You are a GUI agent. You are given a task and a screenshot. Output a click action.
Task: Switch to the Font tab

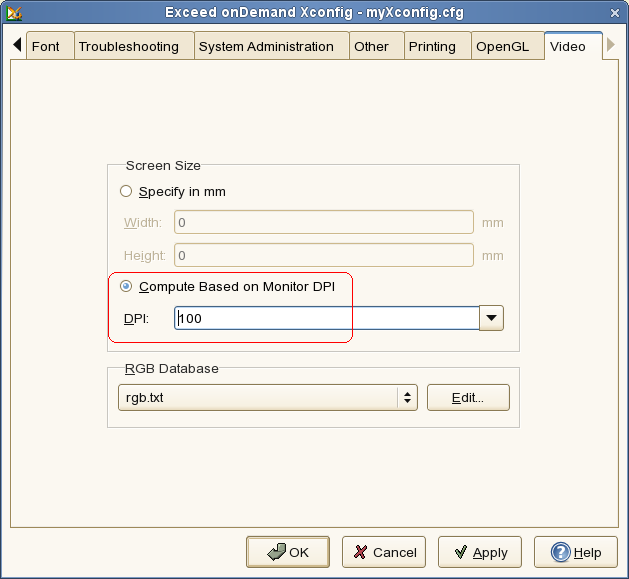click(46, 46)
